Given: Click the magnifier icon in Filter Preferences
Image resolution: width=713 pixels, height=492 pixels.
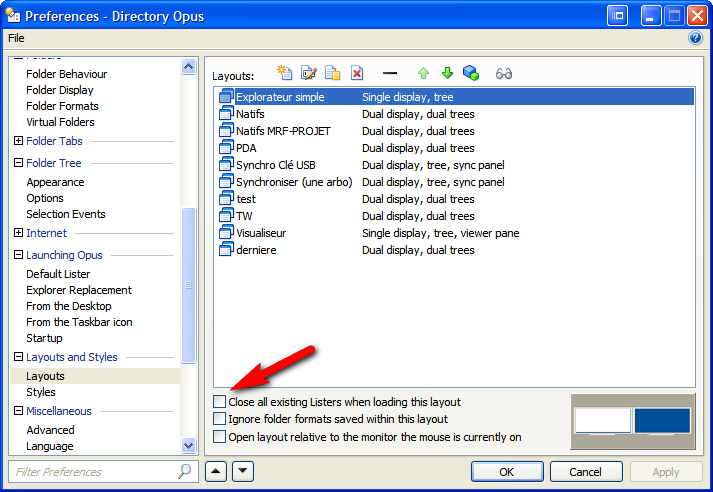Looking at the screenshot, I should 185,471.
